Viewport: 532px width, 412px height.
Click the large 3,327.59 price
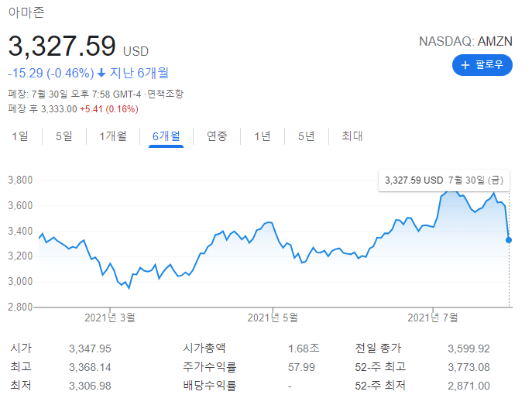click(62, 46)
